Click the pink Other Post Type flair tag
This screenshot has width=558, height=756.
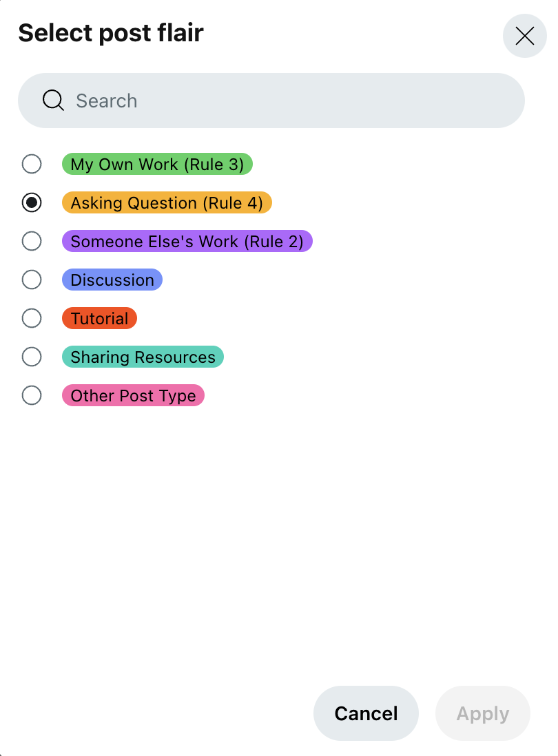133,396
